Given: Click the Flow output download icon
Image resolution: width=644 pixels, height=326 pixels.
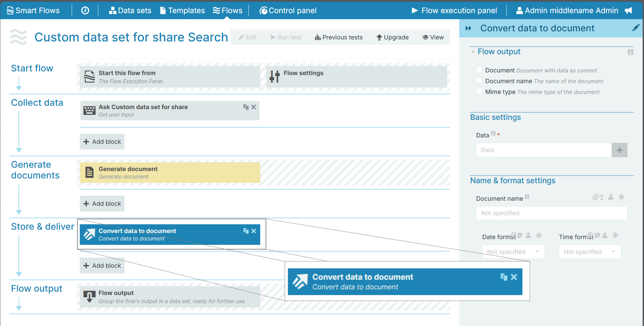Looking at the screenshot, I should coord(90,297).
